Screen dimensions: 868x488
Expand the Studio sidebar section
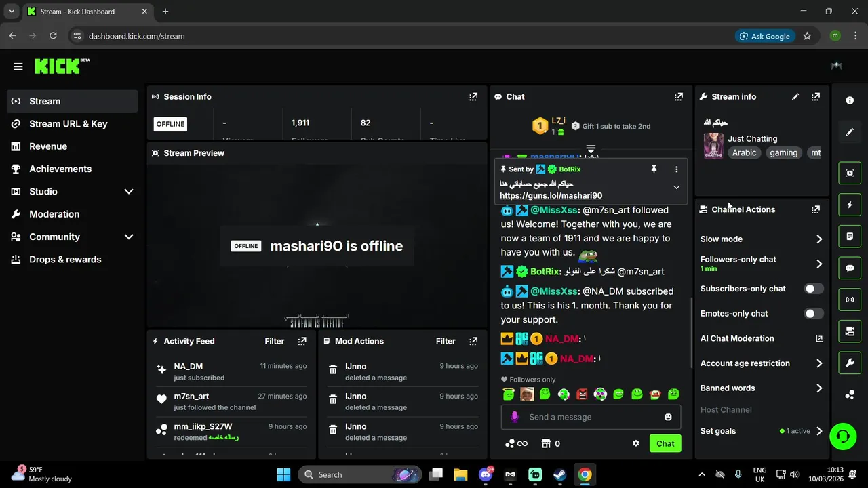tap(129, 192)
